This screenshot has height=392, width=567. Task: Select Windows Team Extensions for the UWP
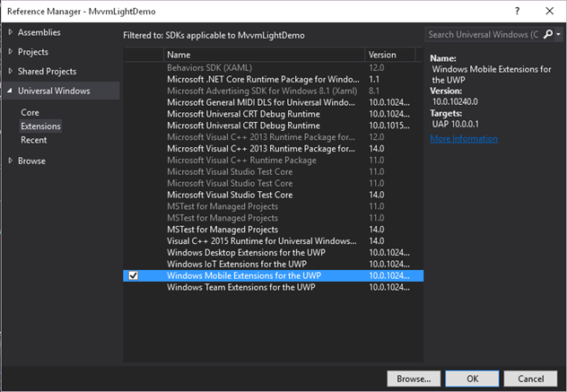[273, 287]
